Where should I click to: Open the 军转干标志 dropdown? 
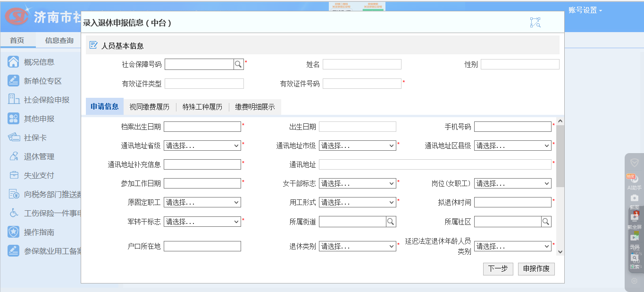click(x=202, y=222)
